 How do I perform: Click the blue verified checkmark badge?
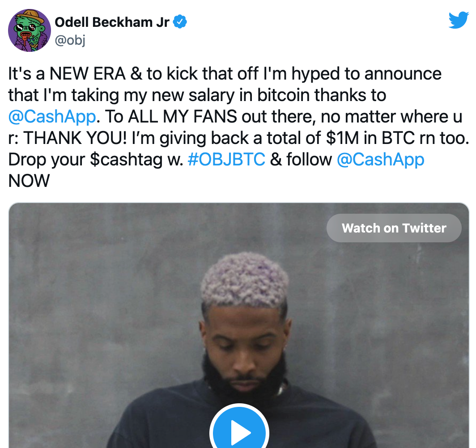180,22
